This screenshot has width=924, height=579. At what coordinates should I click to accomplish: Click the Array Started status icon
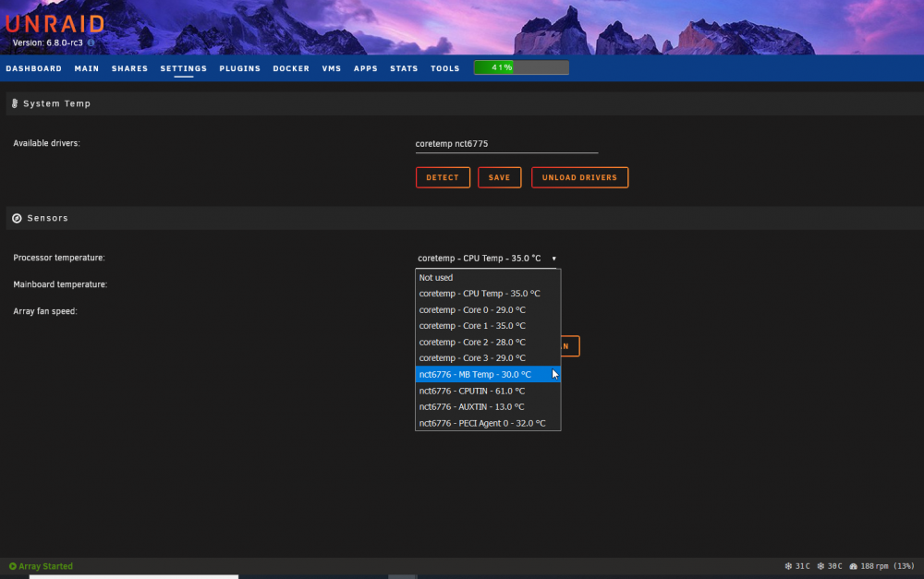12,566
